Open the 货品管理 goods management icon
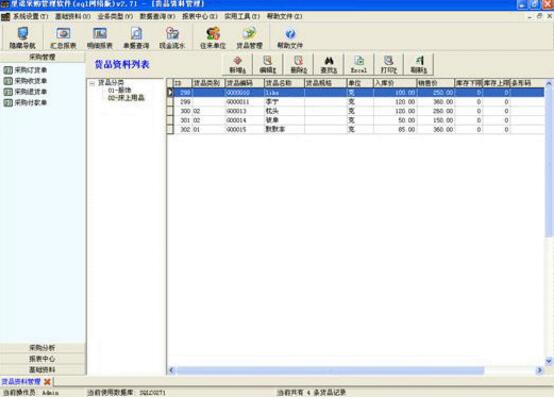Viewport: 554px width, 398px height. 249,37
